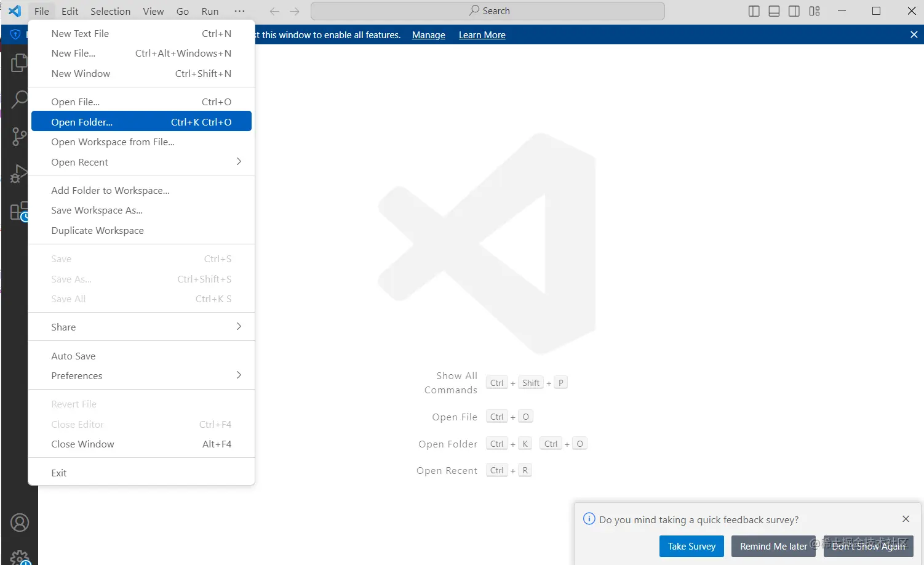Choose Open Workspace from File...
The image size is (924, 565).
coord(141,142)
